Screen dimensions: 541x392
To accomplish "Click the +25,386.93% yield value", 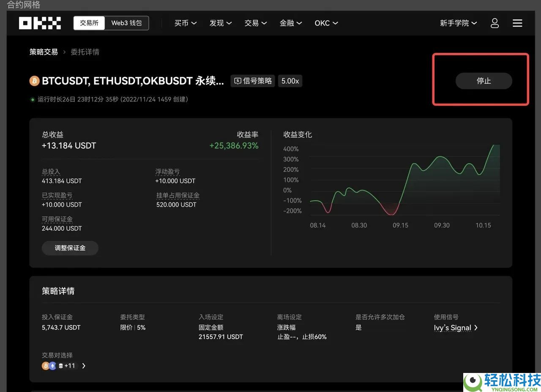I will pos(234,146).
